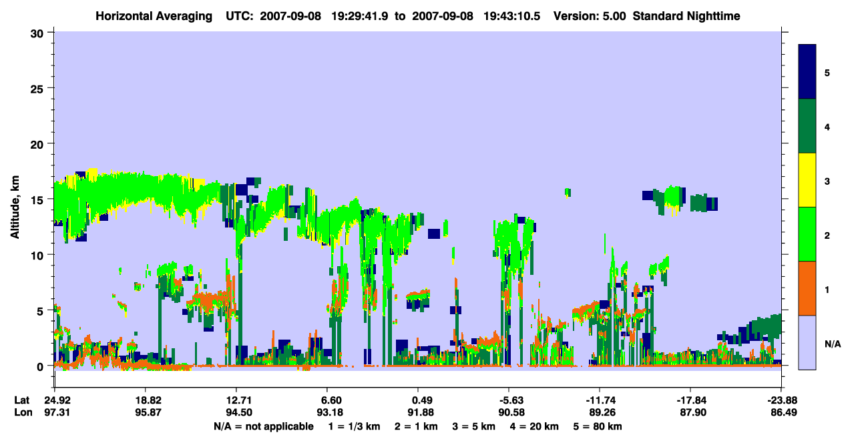Click the colorbar label 1
Screen dimensions: 868x445
point(827,290)
